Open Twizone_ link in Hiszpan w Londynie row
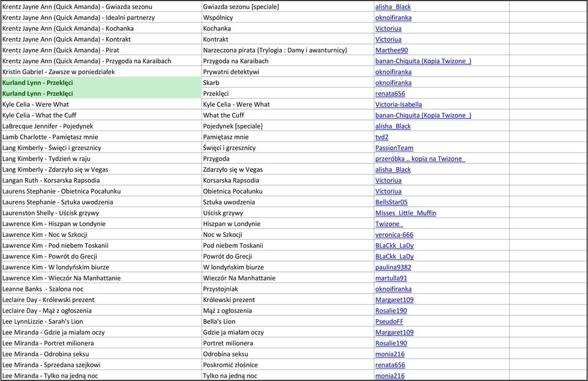 click(389, 224)
